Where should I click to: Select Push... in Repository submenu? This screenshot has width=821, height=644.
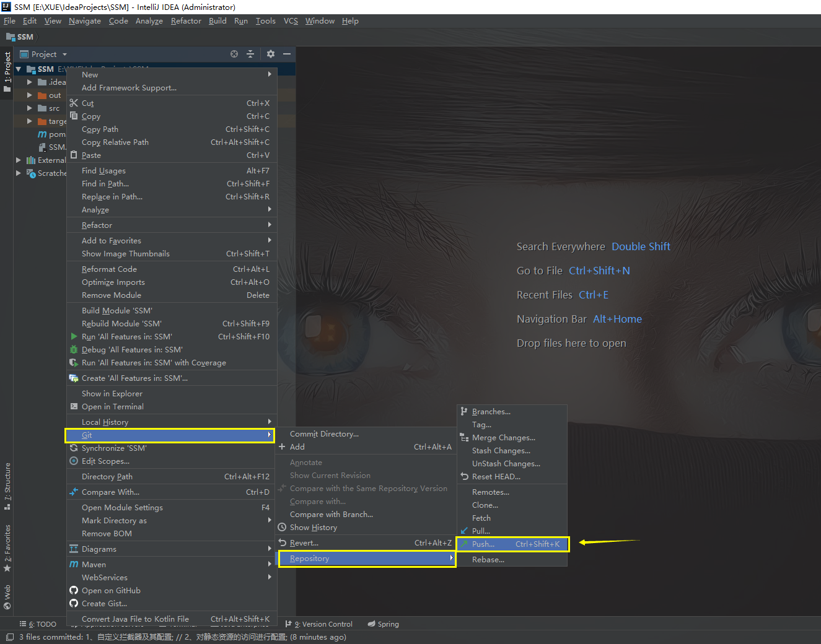[x=512, y=544]
